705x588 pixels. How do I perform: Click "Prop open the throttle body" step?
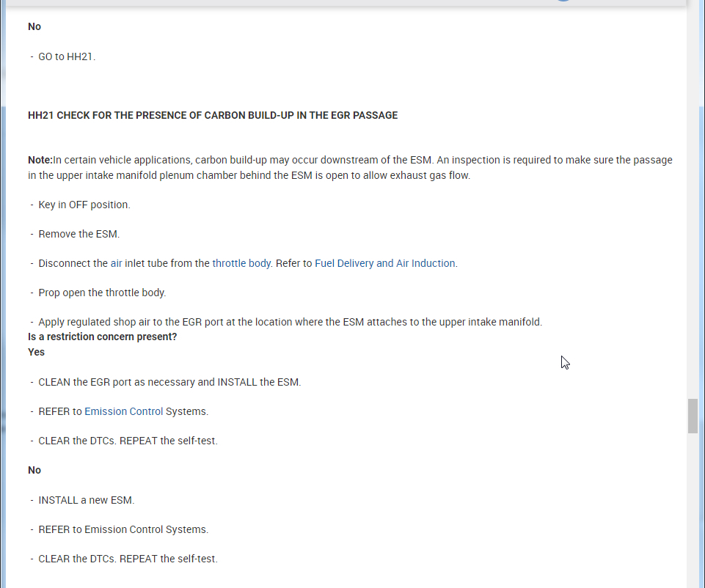pos(102,293)
